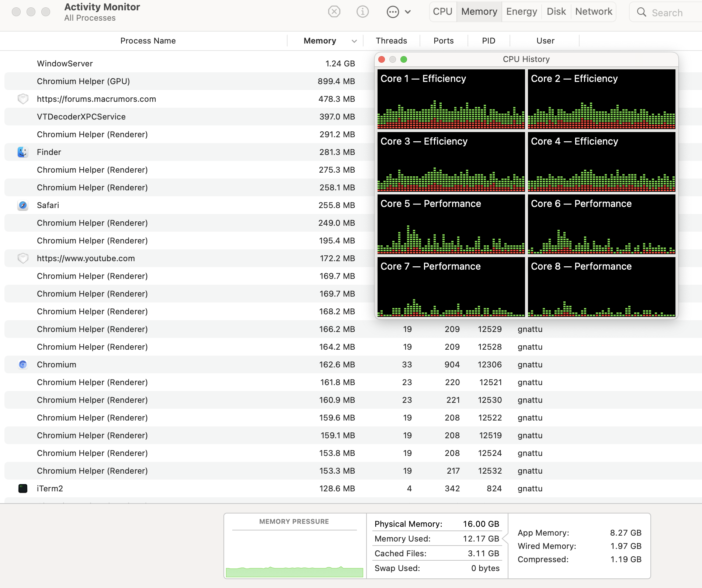Click Core 4 Efficiency graph

(x=602, y=162)
